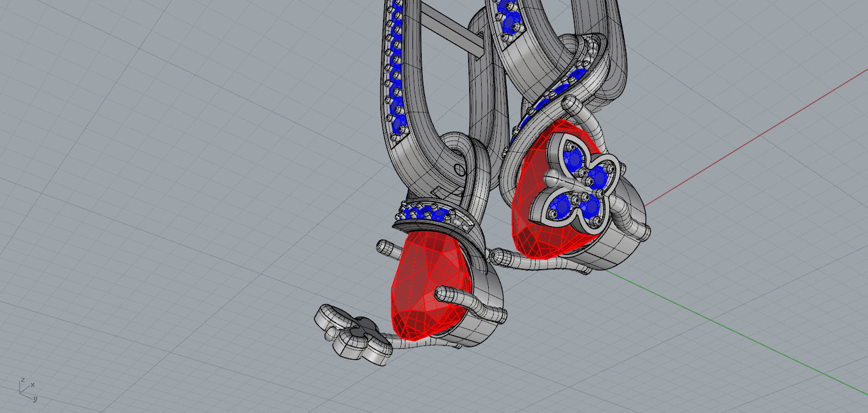Image resolution: width=868 pixels, height=413 pixels.
Task: Click the world XYZ axes icon
Action: pyautogui.click(x=27, y=389)
